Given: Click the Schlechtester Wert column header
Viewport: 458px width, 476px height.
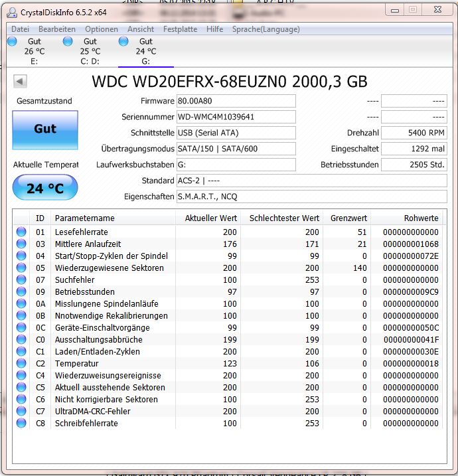Looking at the screenshot, I should coord(282,218).
